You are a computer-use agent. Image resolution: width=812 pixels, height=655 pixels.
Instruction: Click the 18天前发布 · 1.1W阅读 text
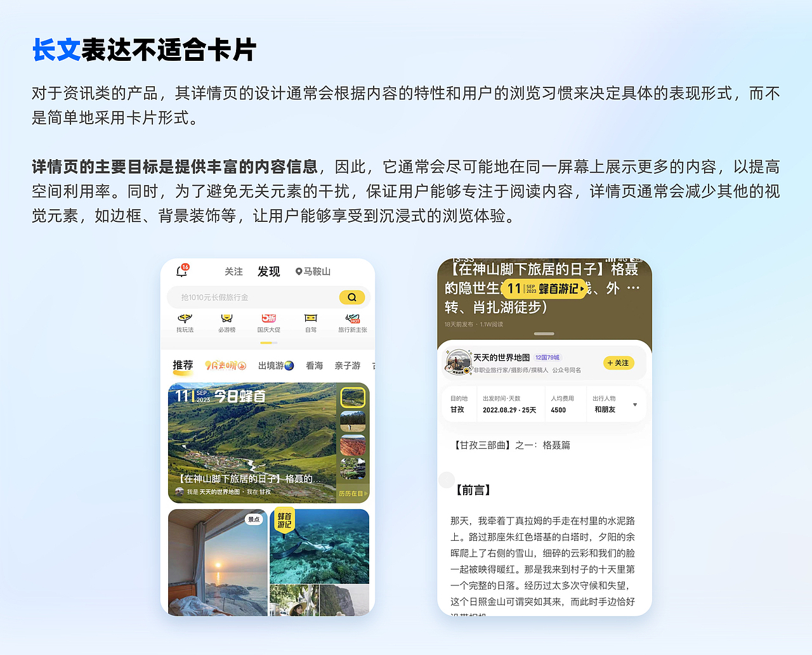click(474, 324)
